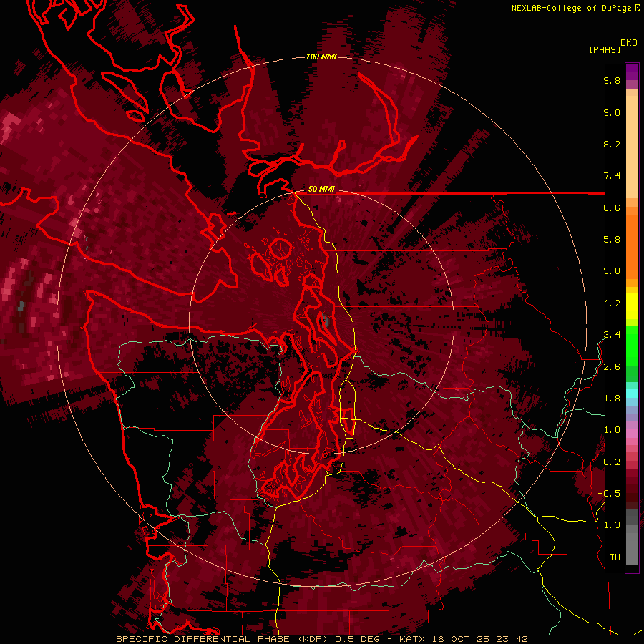The width and height of the screenshot is (644, 644).
Task: Click the 23:42 timestamp
Action: click(x=512, y=639)
